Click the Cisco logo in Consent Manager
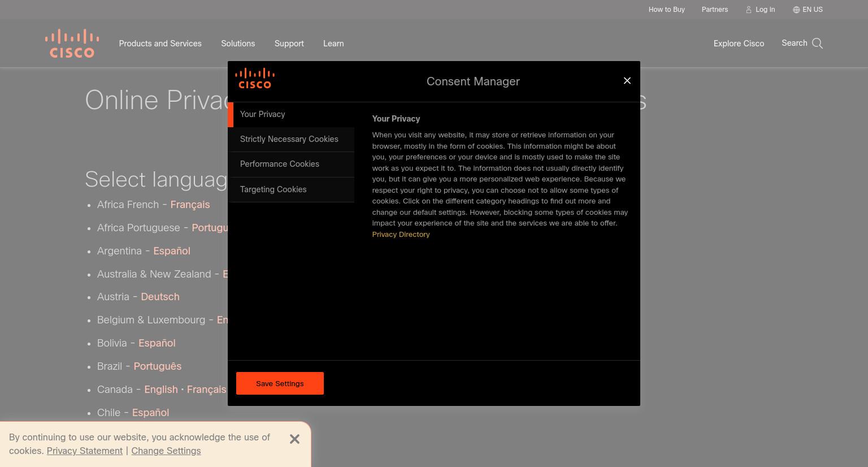Screen dimensions: 868x467 tap(255, 79)
